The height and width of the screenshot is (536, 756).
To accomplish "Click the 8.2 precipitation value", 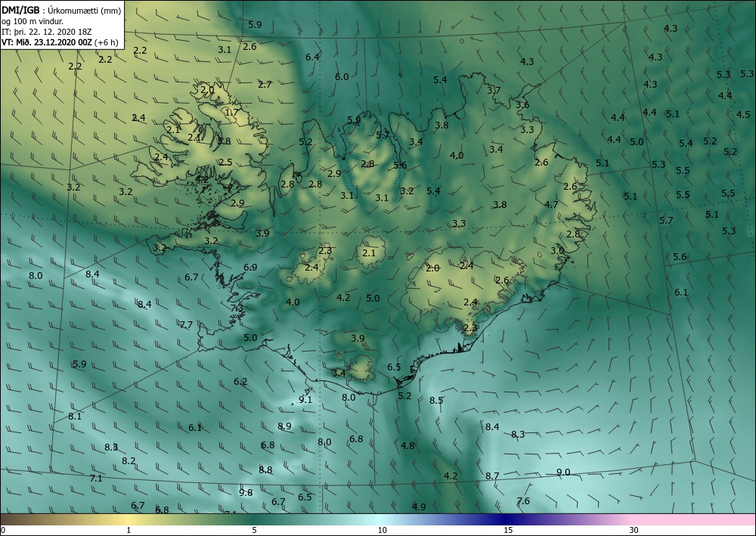I will point(129,460).
